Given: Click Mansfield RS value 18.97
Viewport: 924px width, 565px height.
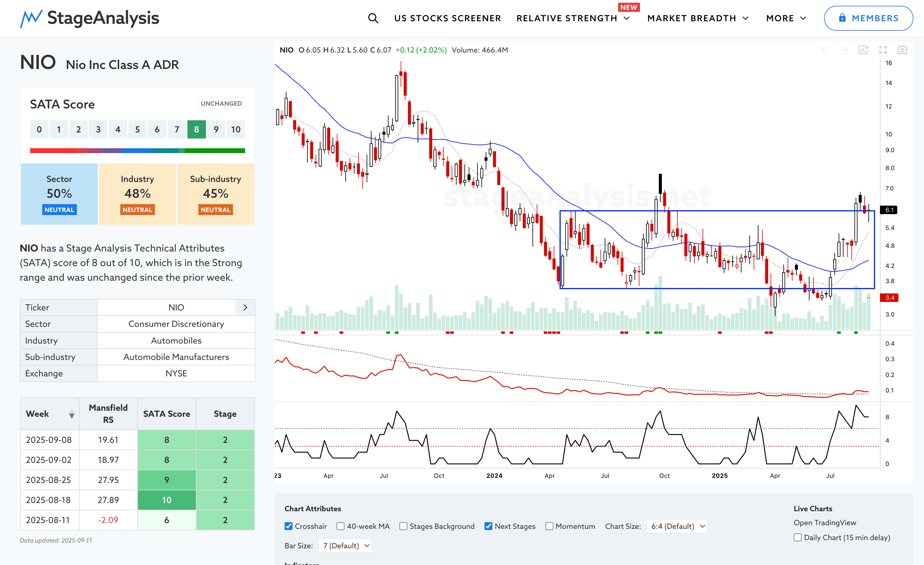Looking at the screenshot, I should pos(108,460).
